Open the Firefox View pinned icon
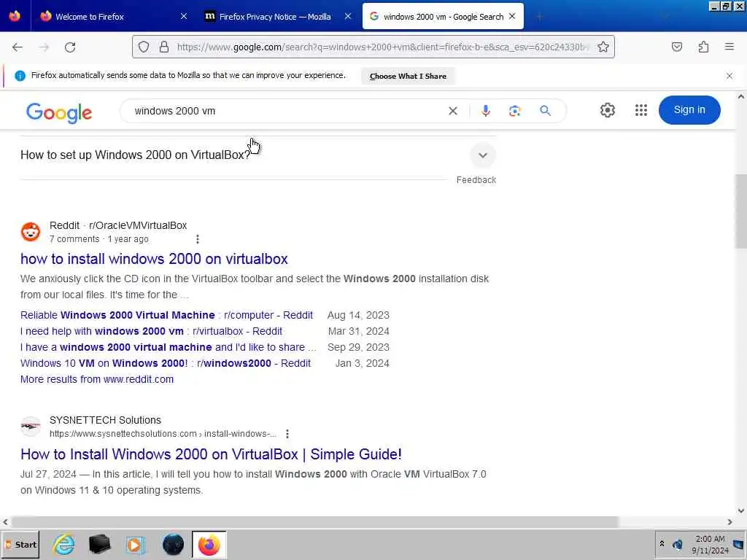This screenshot has width=747, height=560. (x=15, y=16)
